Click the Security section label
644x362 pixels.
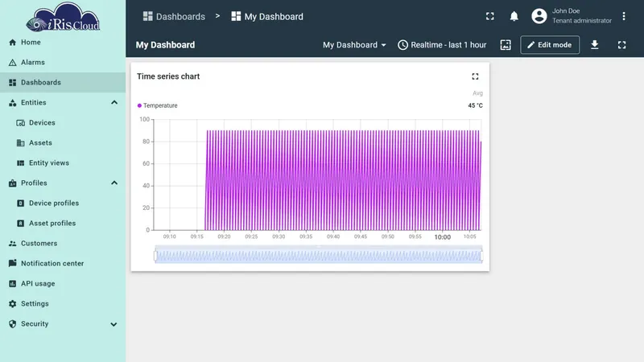click(35, 324)
